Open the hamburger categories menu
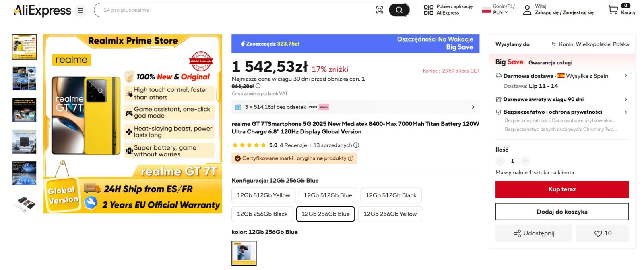 point(80,10)
